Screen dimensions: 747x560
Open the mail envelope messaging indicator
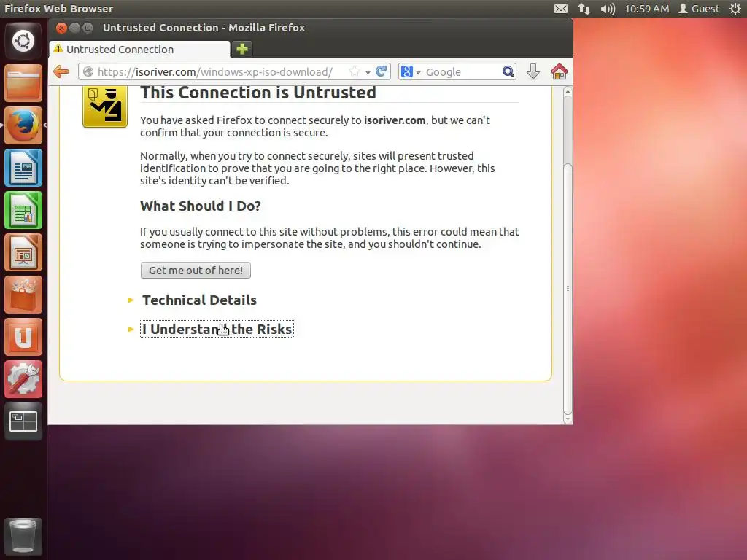pyautogui.click(x=561, y=9)
